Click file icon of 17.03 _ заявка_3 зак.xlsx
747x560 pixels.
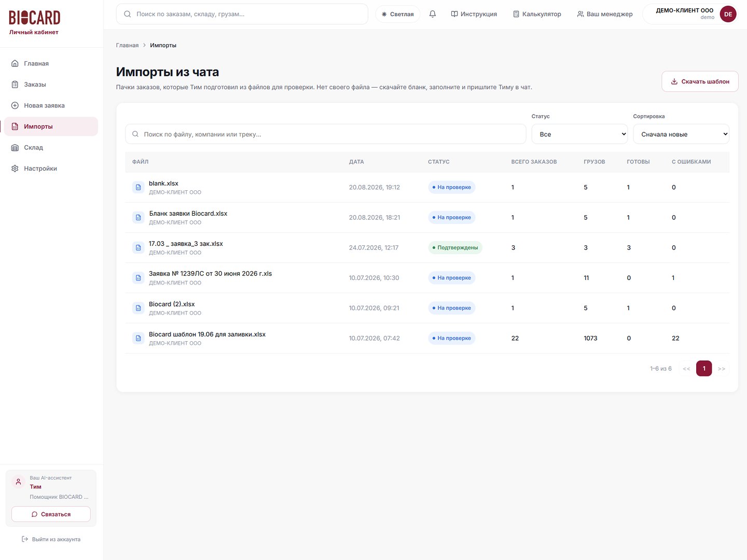(x=138, y=248)
